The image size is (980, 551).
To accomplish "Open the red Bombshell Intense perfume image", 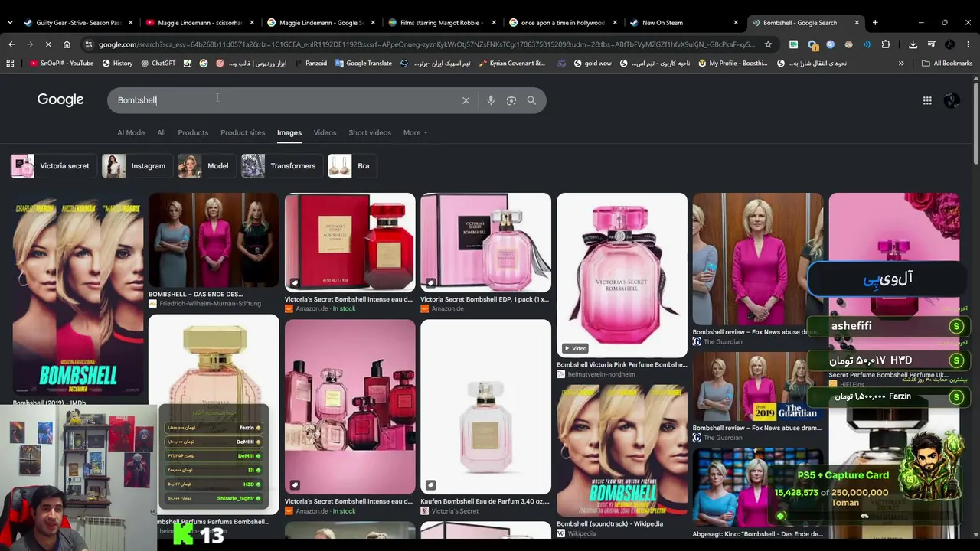I will 350,243.
